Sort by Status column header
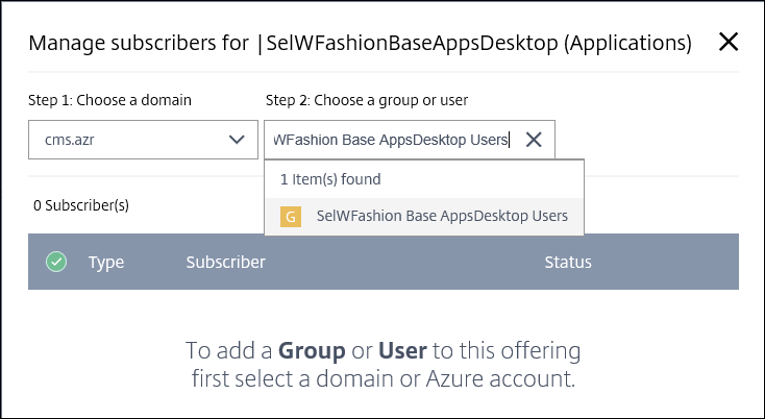Image resolution: width=765 pixels, height=419 pixels. point(568,263)
